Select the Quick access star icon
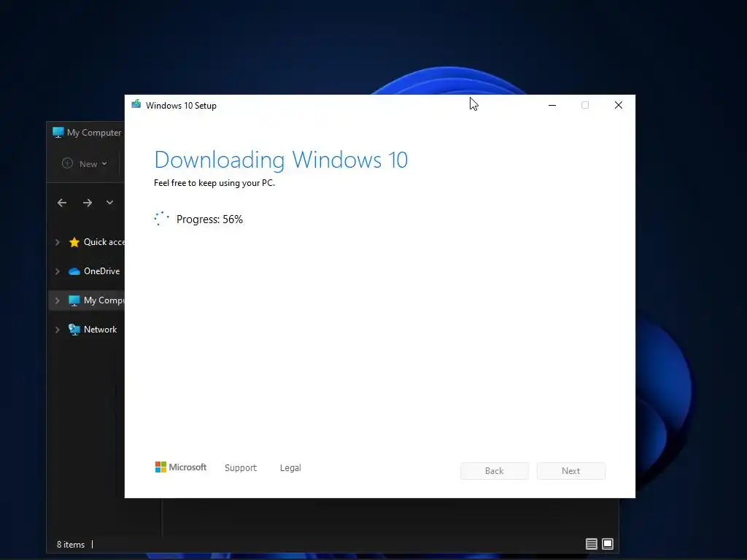Viewport: 747px width, 560px height. click(74, 242)
